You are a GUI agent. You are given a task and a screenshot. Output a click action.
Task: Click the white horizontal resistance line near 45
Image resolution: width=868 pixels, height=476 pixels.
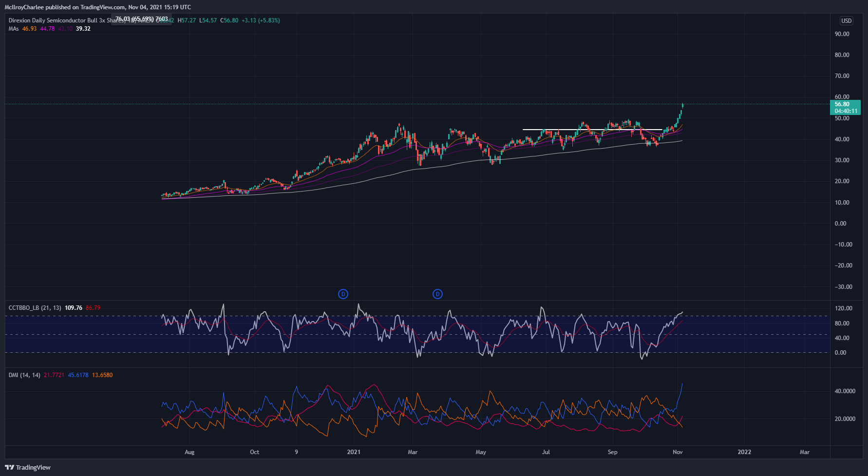coord(592,129)
